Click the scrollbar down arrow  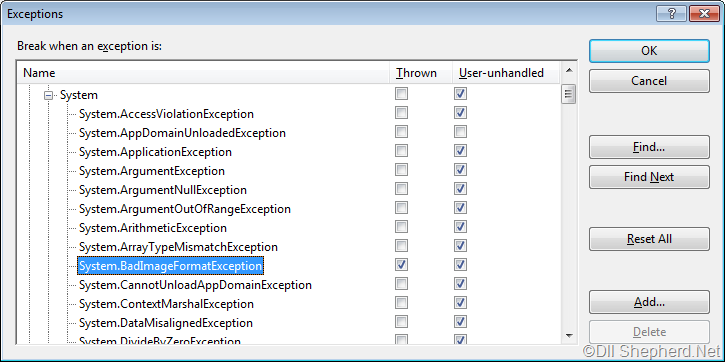(x=569, y=336)
